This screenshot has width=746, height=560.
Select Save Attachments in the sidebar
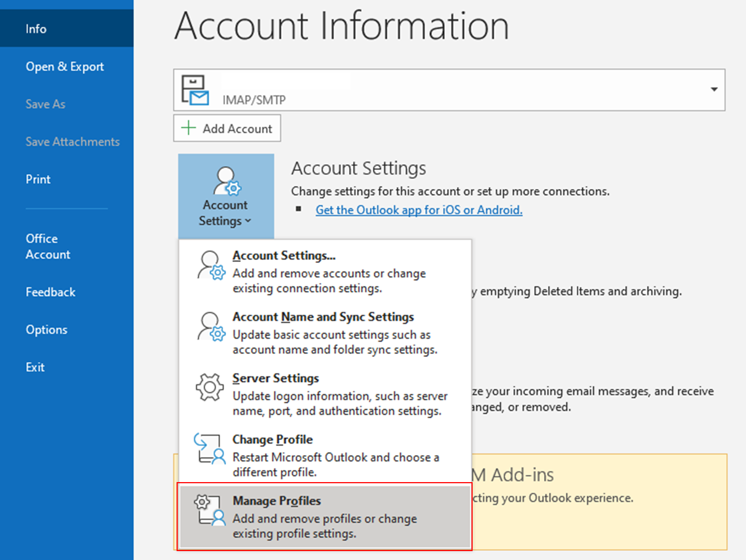(73, 141)
